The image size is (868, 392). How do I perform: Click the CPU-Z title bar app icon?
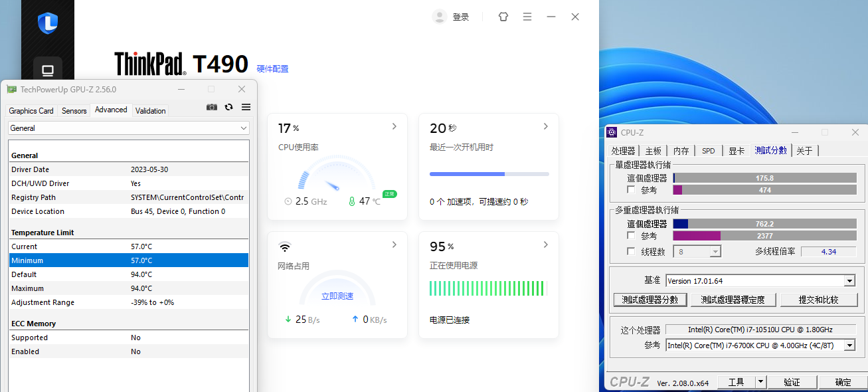click(x=612, y=132)
